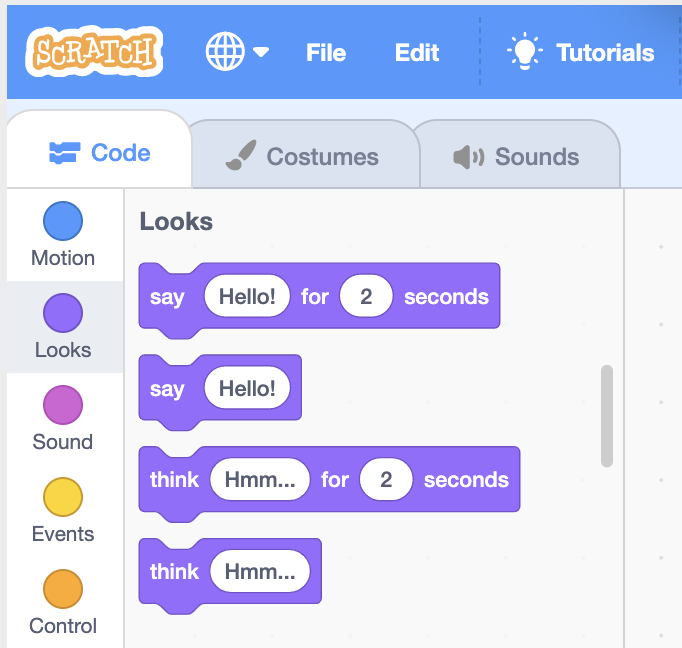Click the block palette vertical scrollbar

tap(607, 416)
